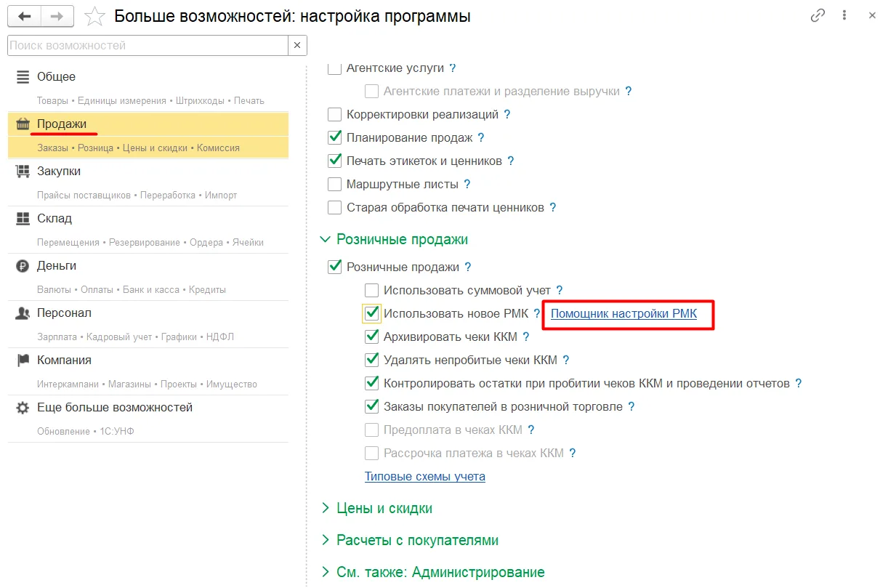Viewport: 888px width, 588px height.
Task: Click the Персонал people icon
Action: tap(23, 313)
